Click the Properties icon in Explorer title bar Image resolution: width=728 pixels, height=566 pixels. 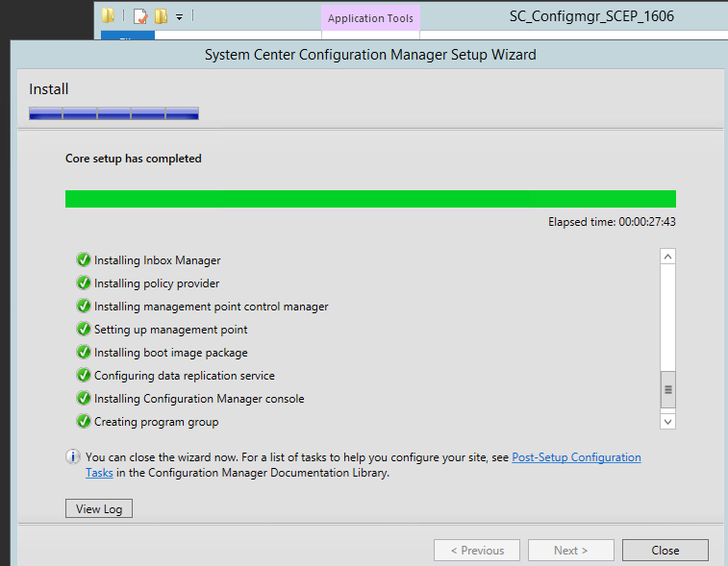pyautogui.click(x=140, y=16)
